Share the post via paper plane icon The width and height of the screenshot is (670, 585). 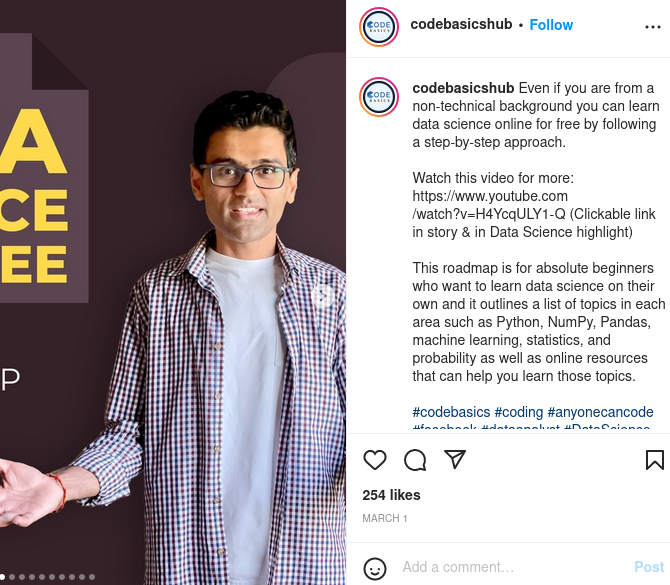click(455, 459)
